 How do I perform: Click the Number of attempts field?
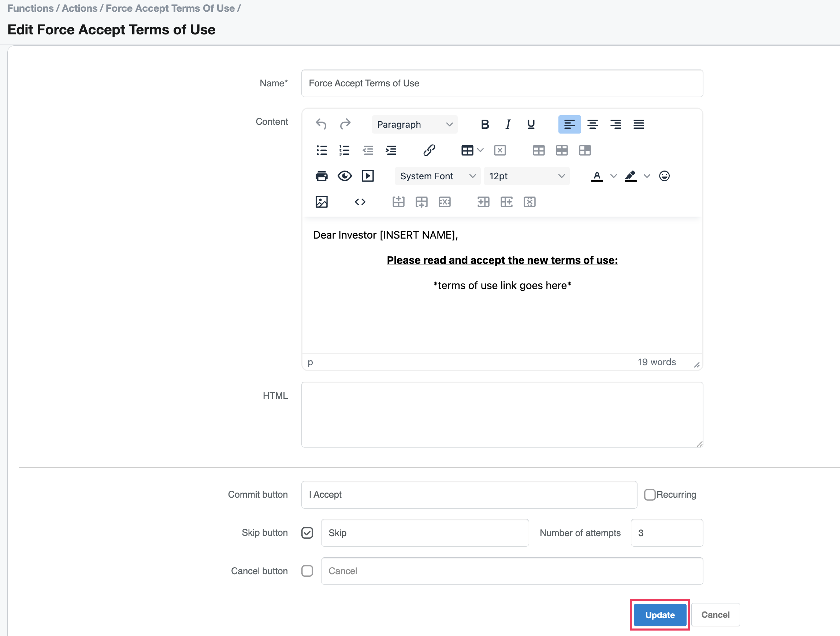click(667, 533)
